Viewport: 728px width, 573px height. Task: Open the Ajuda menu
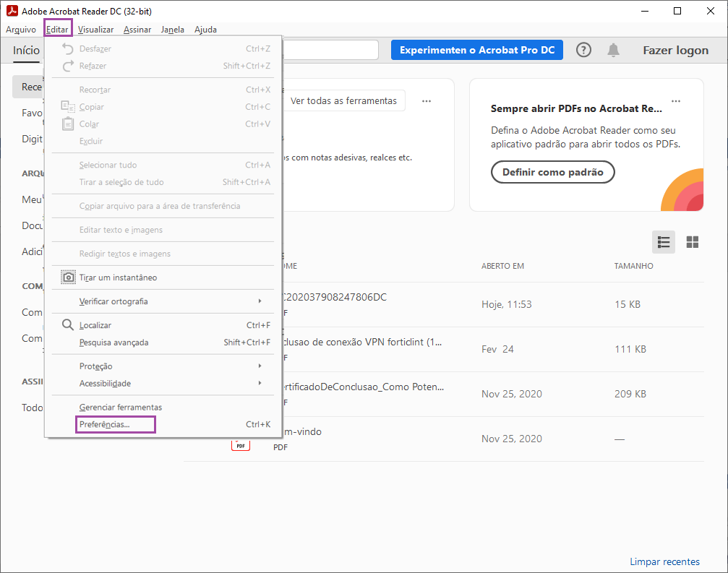pos(206,29)
